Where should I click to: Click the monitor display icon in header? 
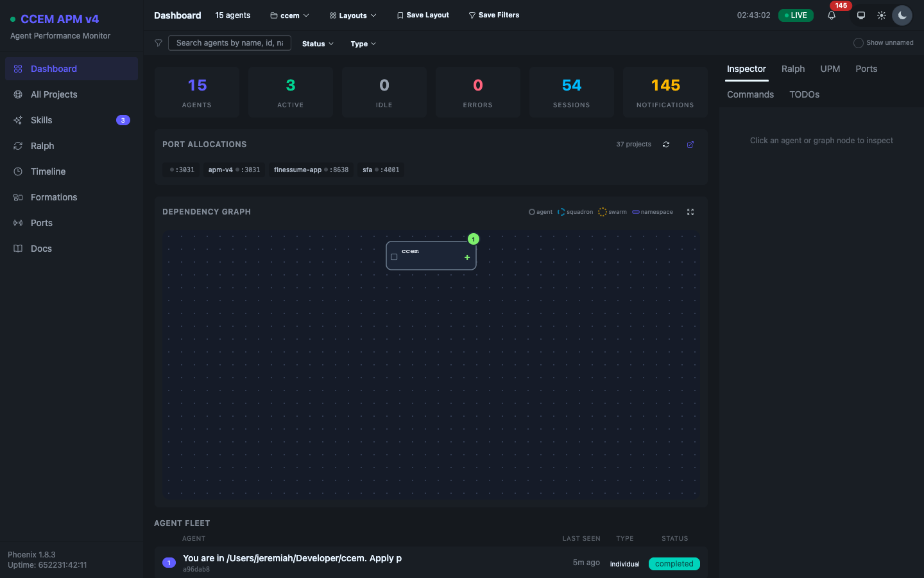click(x=861, y=15)
